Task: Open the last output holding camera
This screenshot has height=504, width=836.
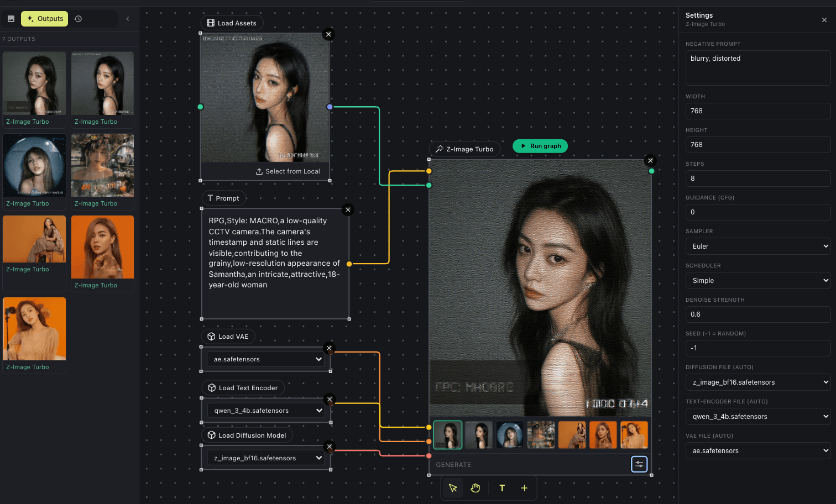Action: click(34, 329)
